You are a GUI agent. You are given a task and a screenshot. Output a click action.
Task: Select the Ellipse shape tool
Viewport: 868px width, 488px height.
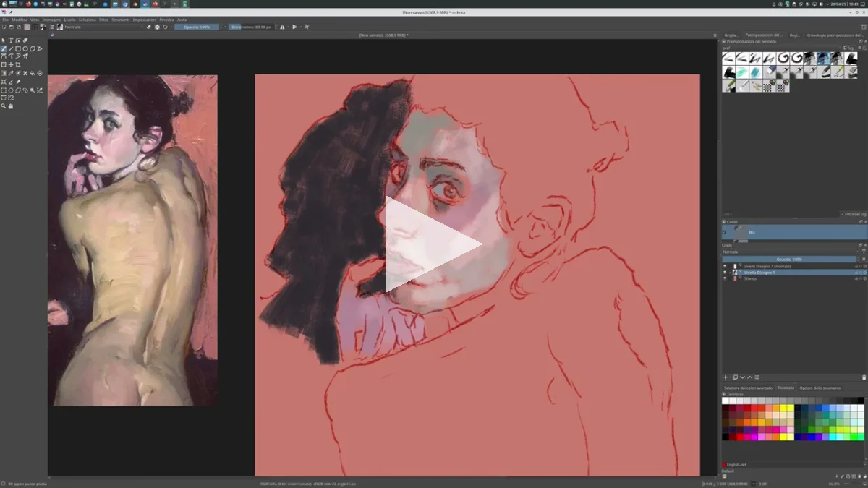pyautogui.click(x=25, y=49)
